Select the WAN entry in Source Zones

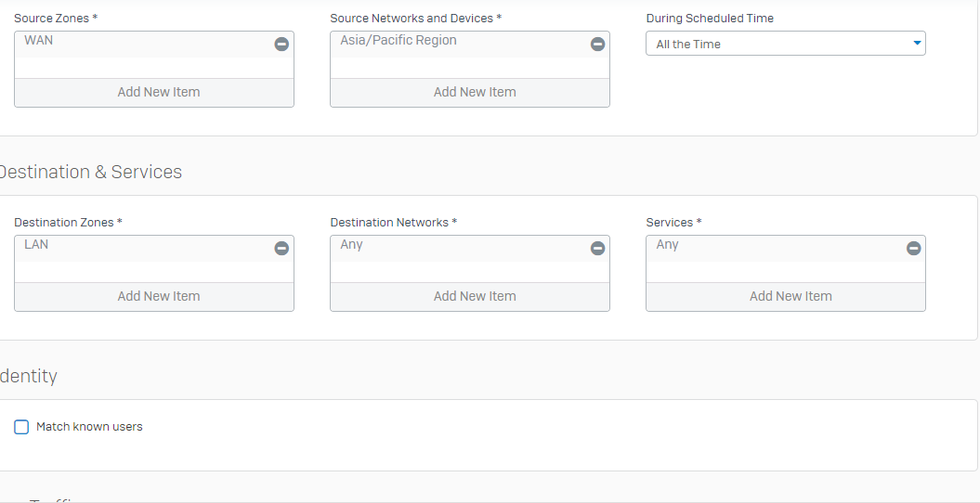39,41
